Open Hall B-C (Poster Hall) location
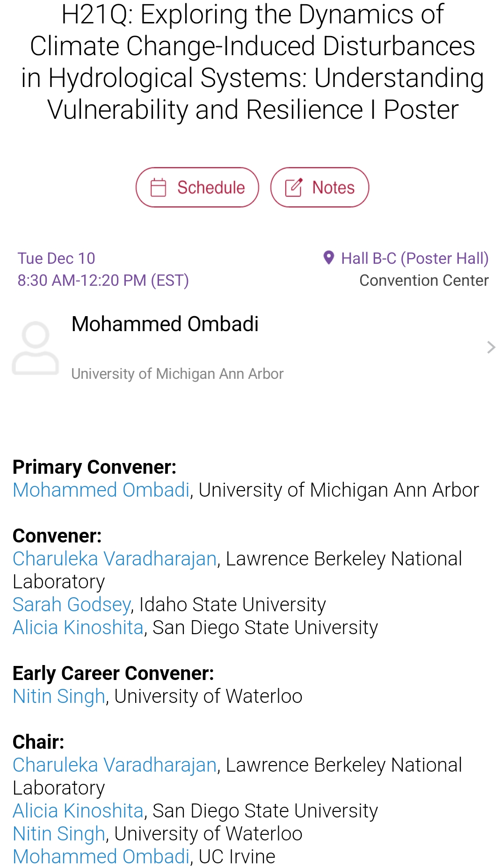Viewport: 500px width, 868px height. point(414,258)
